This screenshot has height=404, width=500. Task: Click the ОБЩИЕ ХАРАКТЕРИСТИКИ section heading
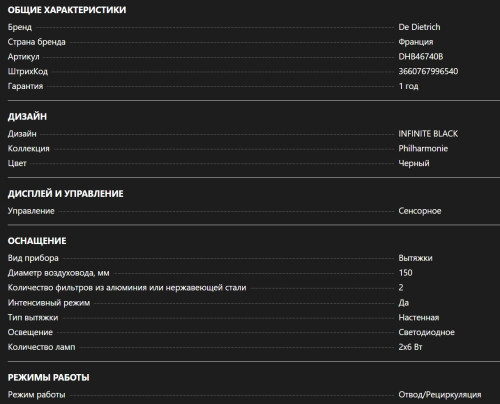[67, 10]
